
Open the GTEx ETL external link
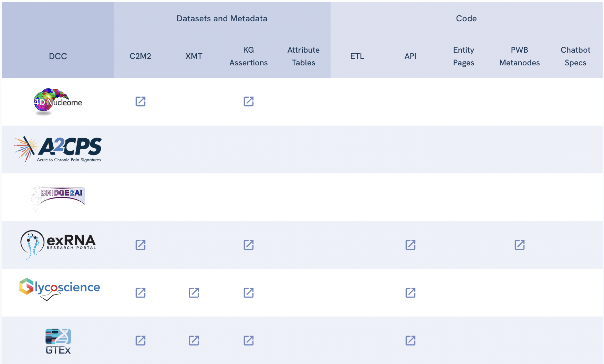(x=410, y=341)
